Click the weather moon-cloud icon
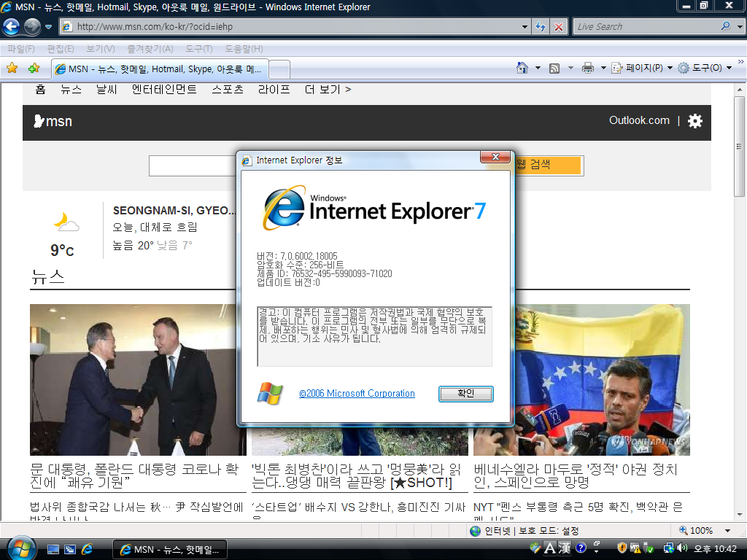 [66, 222]
